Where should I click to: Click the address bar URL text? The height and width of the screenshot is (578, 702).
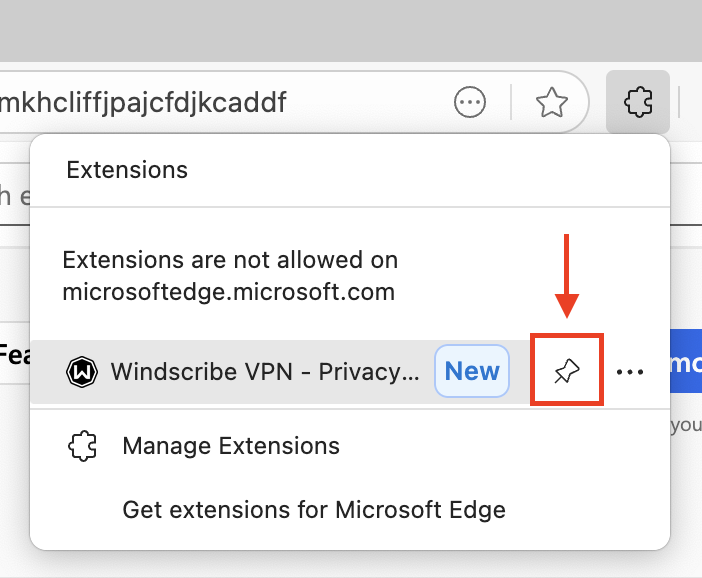click(145, 101)
